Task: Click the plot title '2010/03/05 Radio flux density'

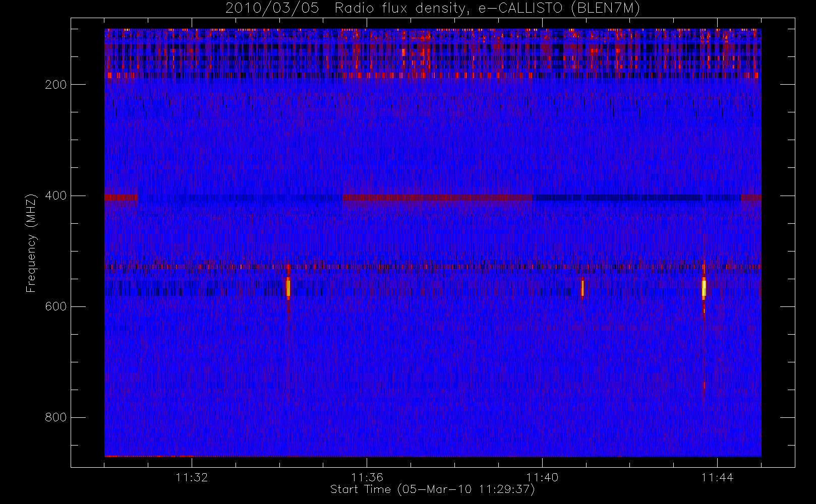Action: tap(432, 9)
